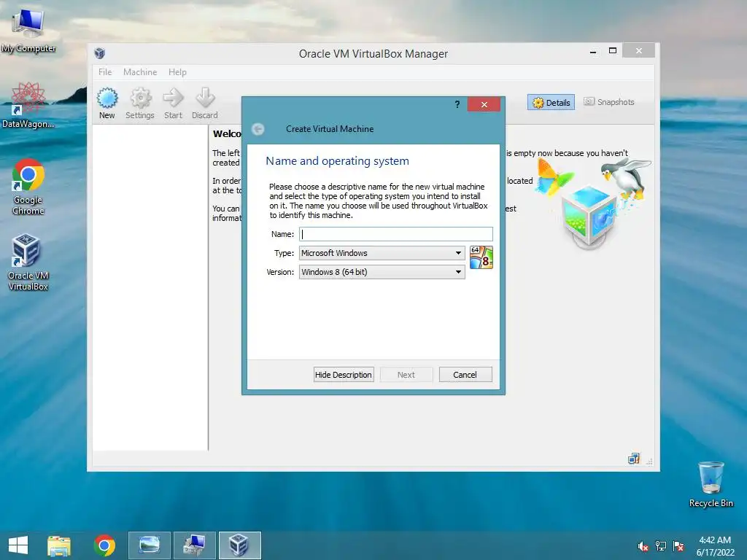Open File Explorer from the taskbar
The width and height of the screenshot is (747, 560).
click(x=59, y=545)
